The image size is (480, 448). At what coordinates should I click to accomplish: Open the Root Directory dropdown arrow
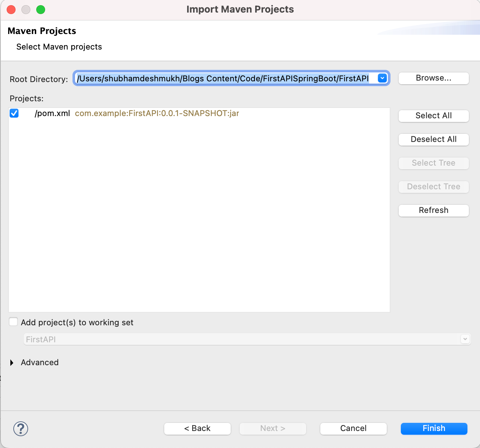point(382,78)
